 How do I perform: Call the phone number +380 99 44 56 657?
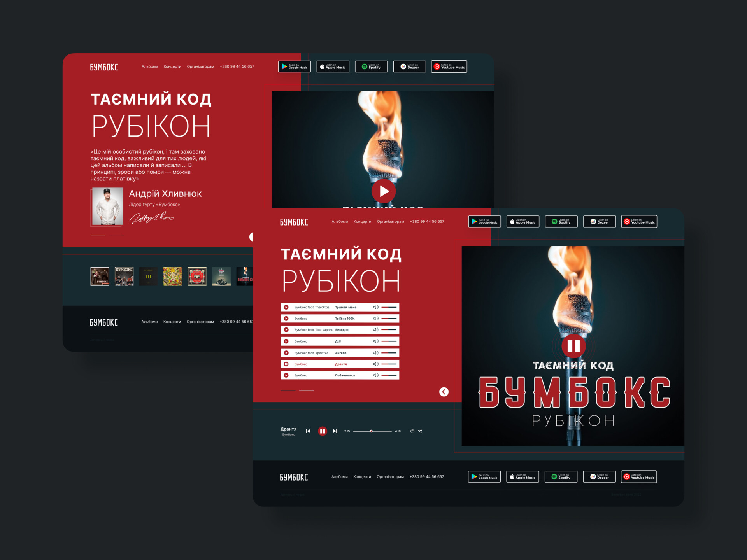[427, 221]
